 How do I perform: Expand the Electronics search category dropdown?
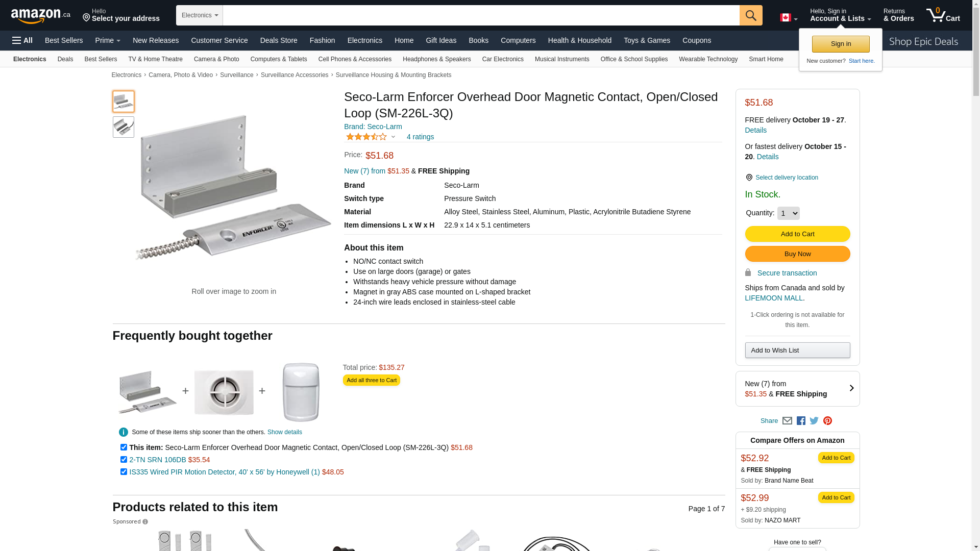200,15
